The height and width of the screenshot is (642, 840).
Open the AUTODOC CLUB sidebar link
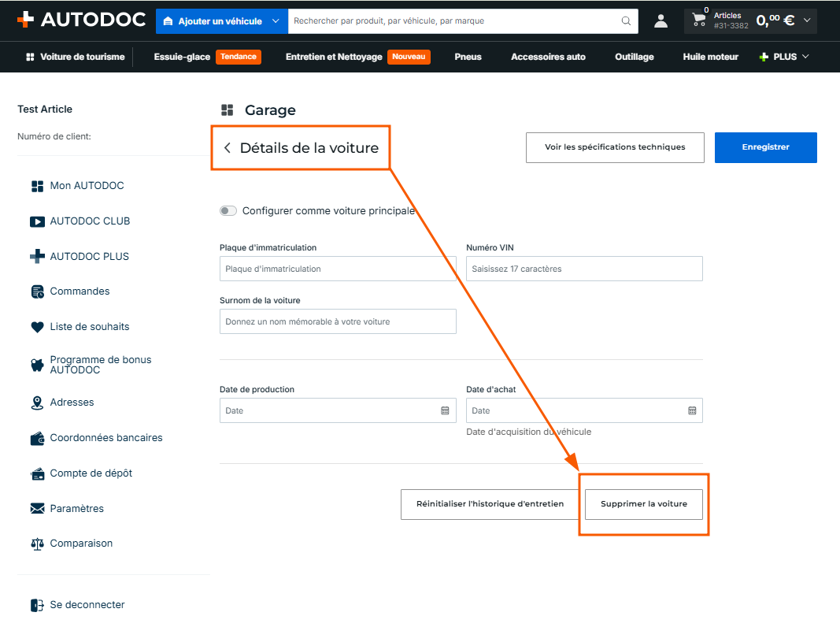[x=90, y=221]
